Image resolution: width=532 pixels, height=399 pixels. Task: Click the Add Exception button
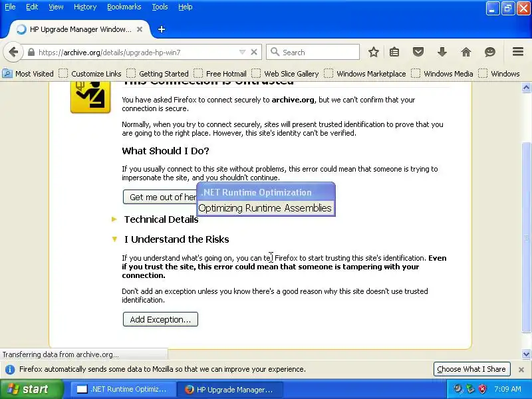[160, 319]
